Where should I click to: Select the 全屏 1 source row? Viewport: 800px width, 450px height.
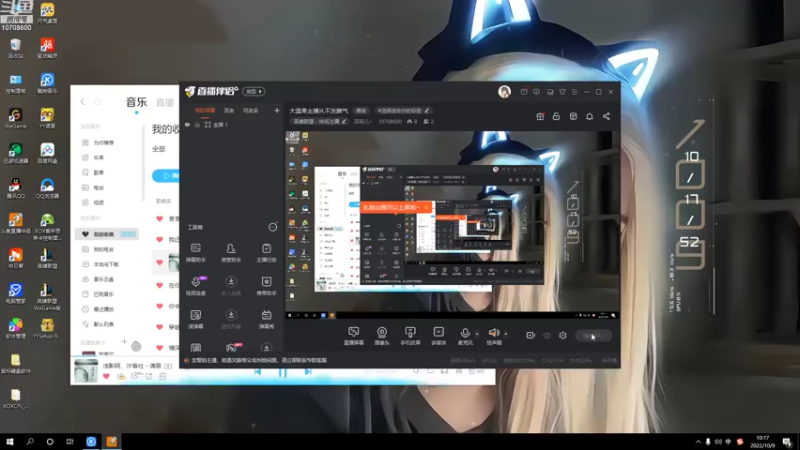(232, 124)
